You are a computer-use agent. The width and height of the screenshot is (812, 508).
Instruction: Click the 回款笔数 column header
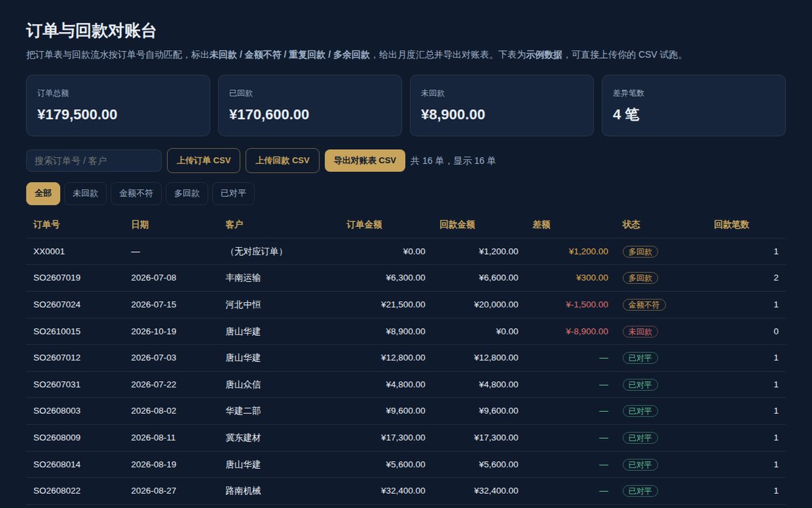tap(731, 225)
